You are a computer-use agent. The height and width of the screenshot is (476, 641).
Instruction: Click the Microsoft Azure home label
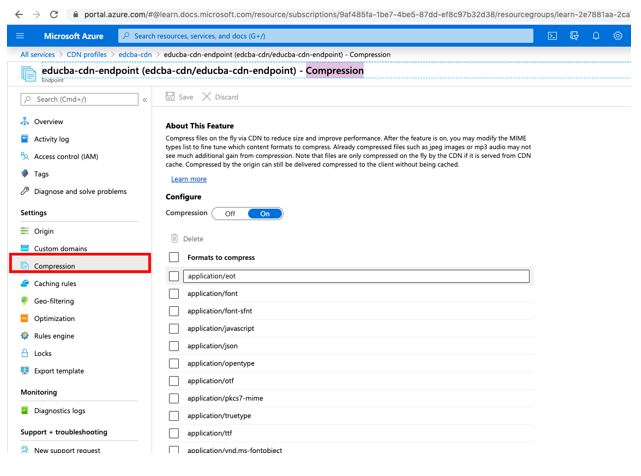[x=74, y=36]
